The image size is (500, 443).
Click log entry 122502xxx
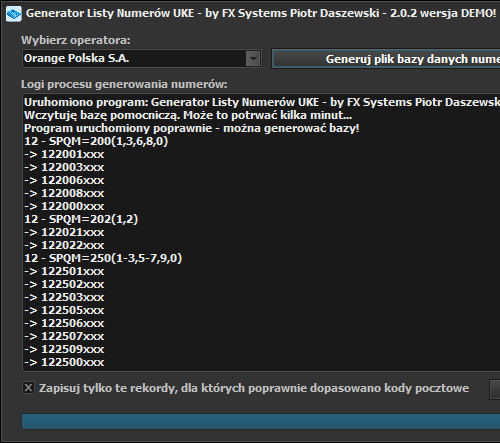point(64,284)
